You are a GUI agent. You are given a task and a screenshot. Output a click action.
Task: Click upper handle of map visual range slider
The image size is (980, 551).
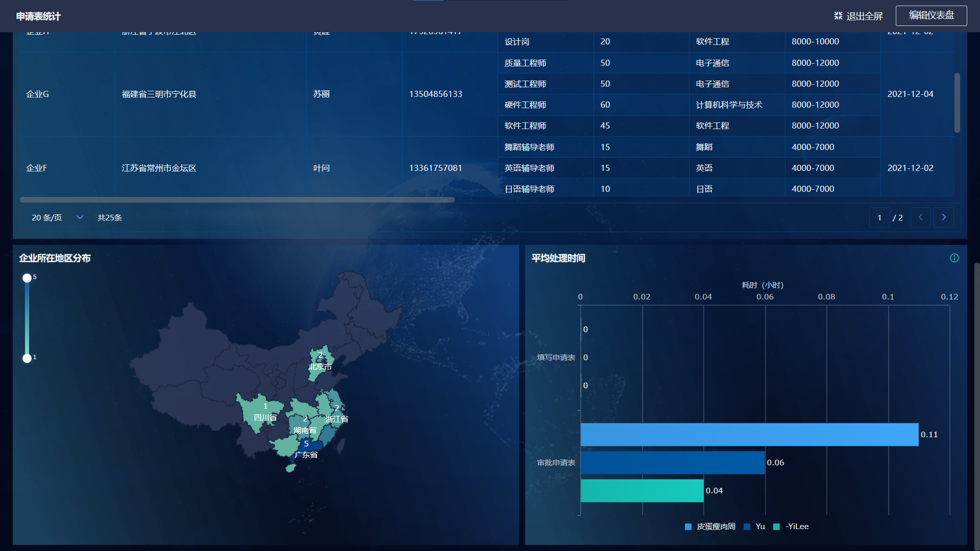(x=27, y=278)
